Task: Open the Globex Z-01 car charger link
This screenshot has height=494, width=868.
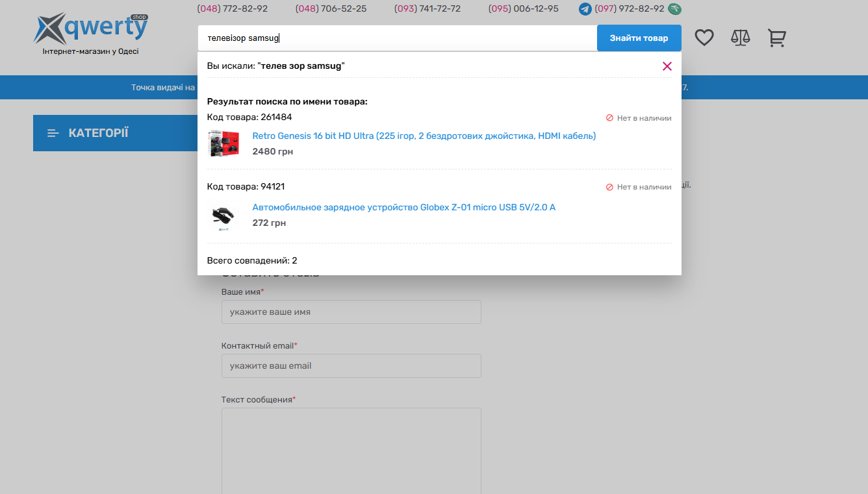Action: click(403, 207)
